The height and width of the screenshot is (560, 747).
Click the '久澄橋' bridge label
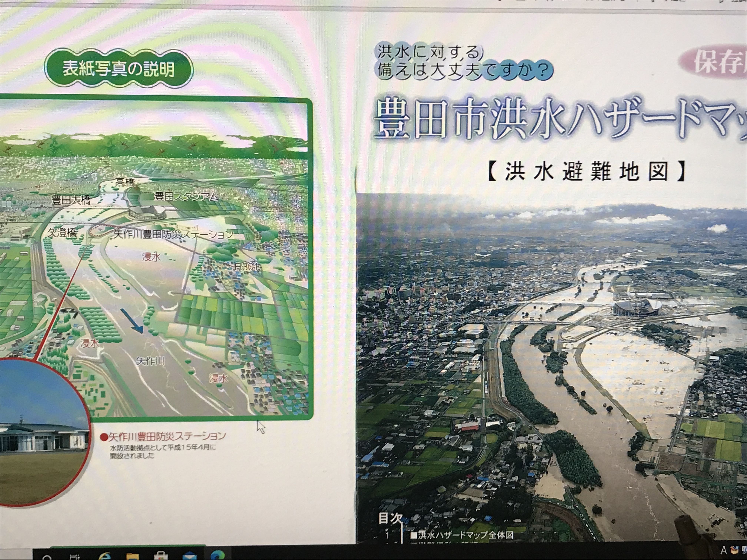click(62, 233)
